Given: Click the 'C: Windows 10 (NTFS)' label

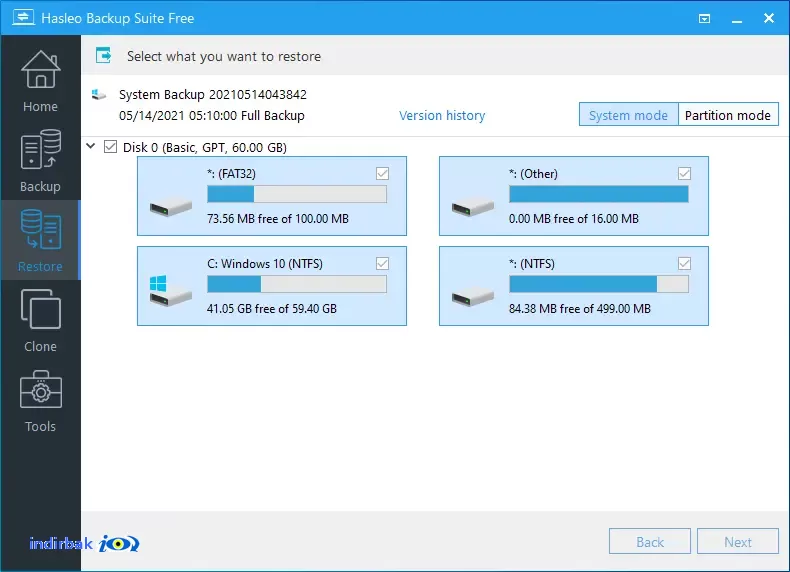Looking at the screenshot, I should [x=265, y=264].
